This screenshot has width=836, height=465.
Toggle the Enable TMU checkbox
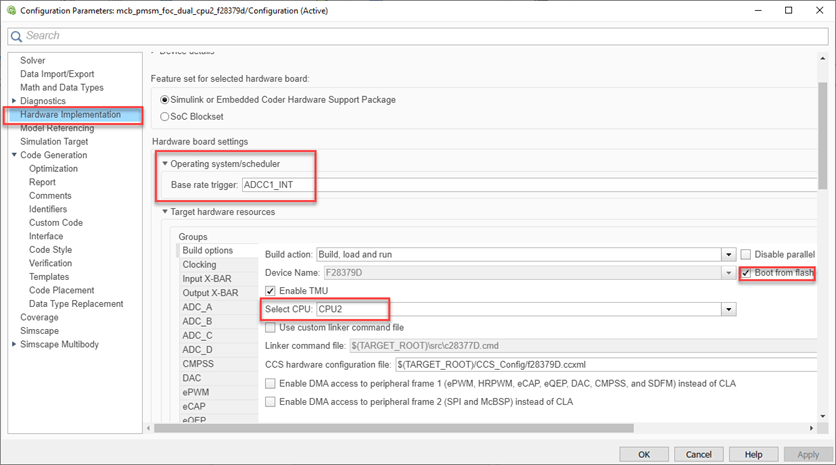tap(270, 291)
